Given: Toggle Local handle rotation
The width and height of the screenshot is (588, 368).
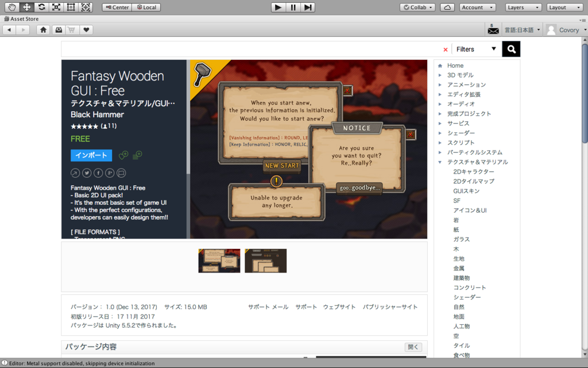Looking at the screenshot, I should coord(146,7).
